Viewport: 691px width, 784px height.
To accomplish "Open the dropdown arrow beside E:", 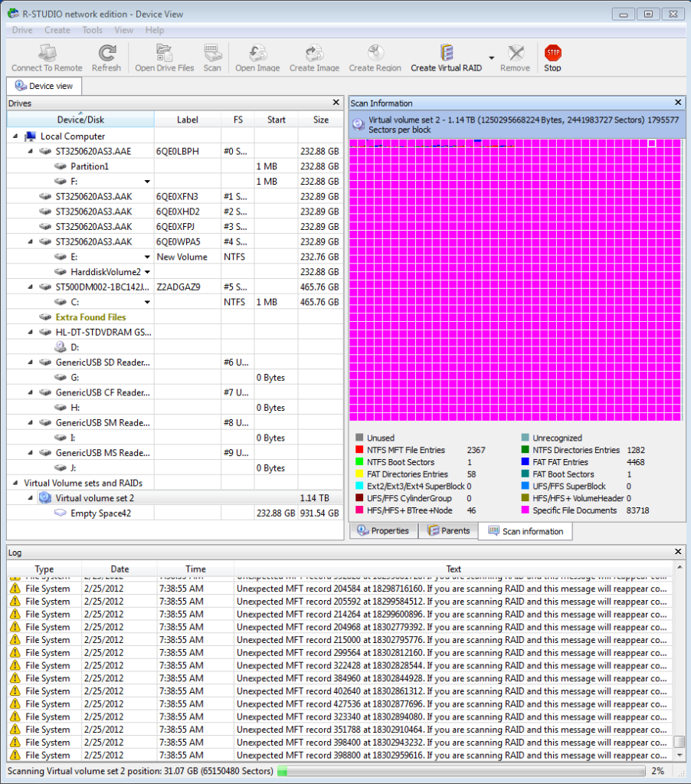I will (147, 257).
